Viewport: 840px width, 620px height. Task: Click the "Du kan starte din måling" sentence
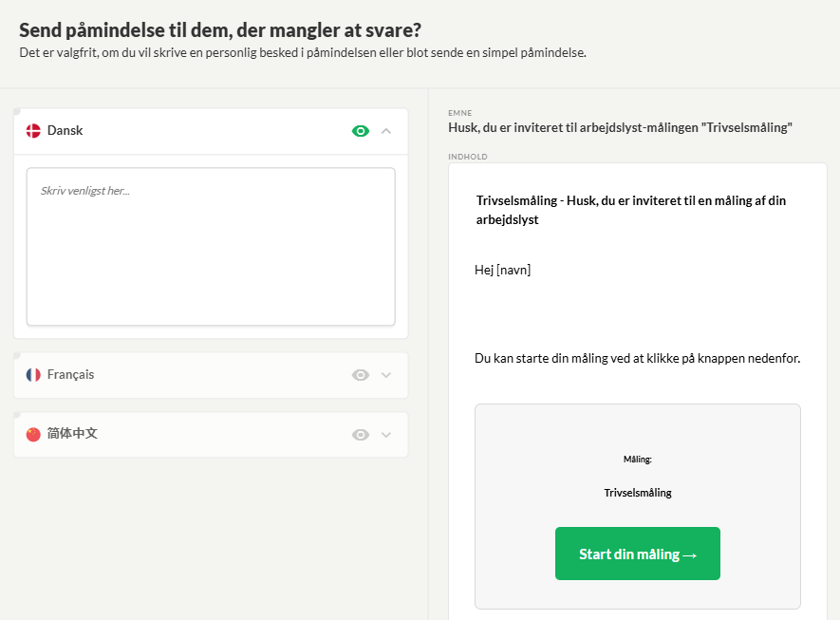(x=637, y=359)
